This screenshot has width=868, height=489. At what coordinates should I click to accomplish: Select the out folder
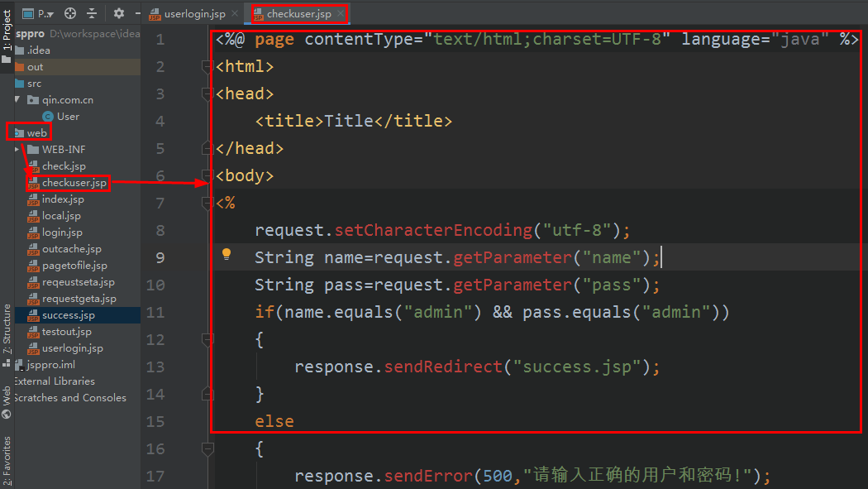[x=35, y=67]
